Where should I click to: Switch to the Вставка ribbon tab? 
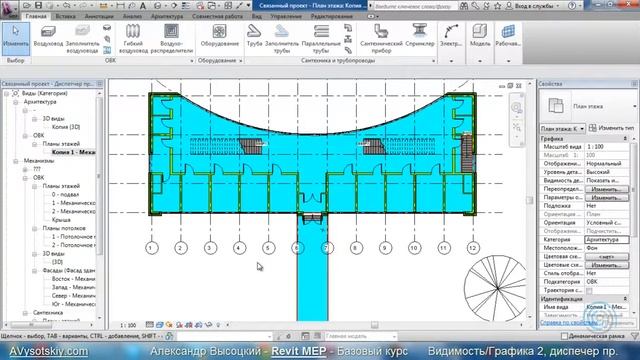[65, 16]
